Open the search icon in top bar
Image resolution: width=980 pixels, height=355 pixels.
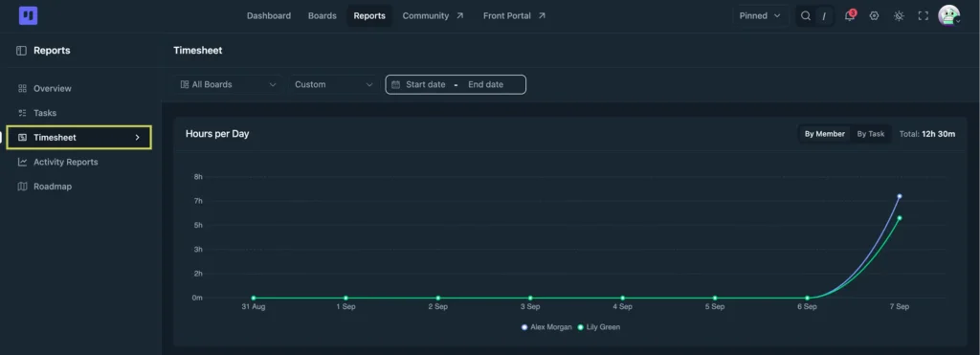[806, 15]
